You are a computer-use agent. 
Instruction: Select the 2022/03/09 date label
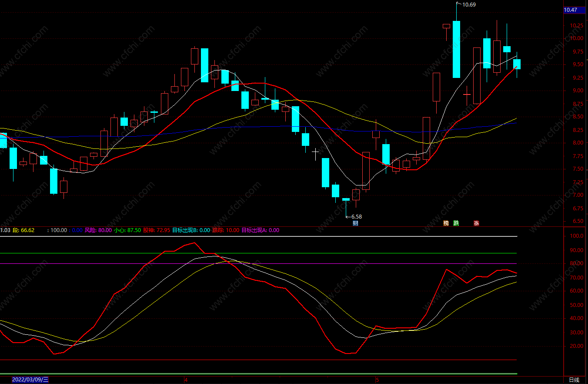point(30,380)
